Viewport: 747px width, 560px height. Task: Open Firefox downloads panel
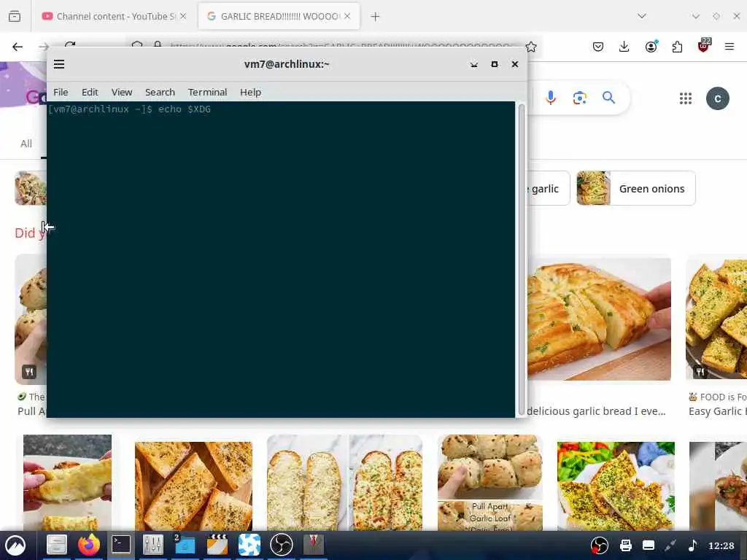[624, 47]
